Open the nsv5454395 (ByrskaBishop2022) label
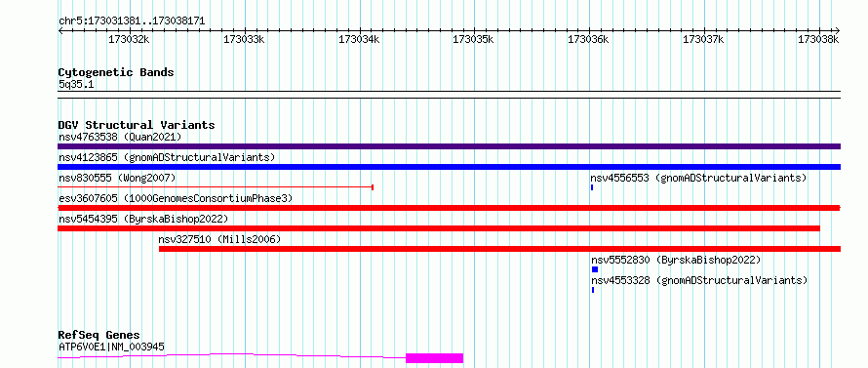This screenshot has width=868, height=368. [x=143, y=219]
